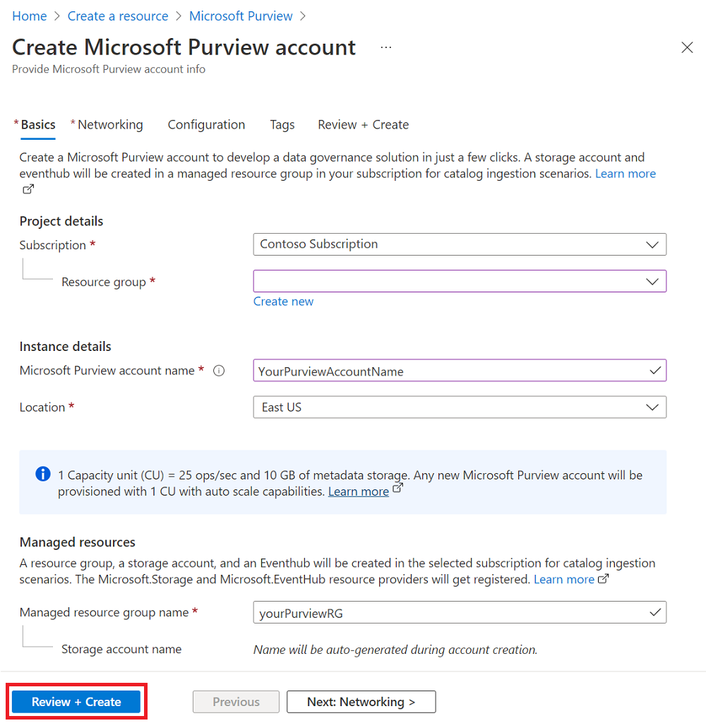
Task: Open the Configuration tab
Action: [206, 124]
